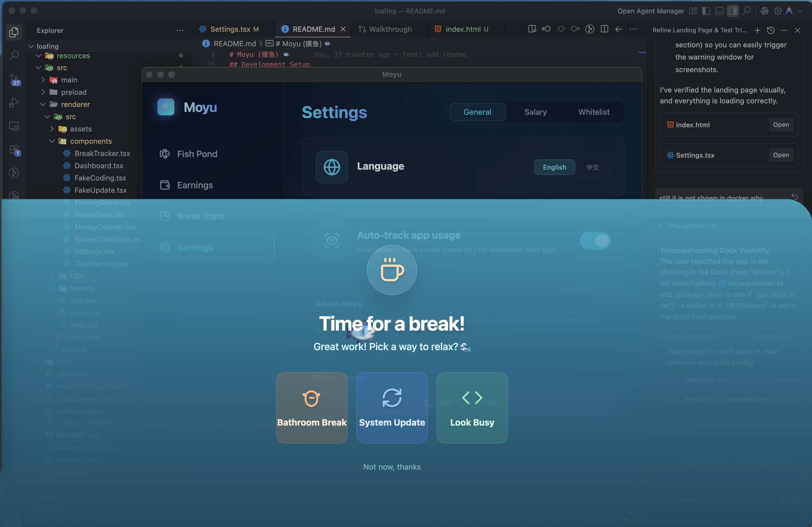812x527 pixels.
Task: Open Fish Pond in Moyu sidebar
Action: click(197, 154)
